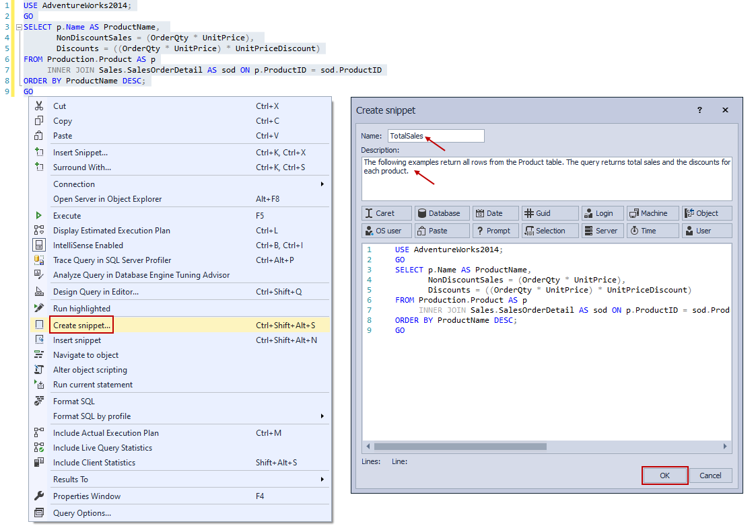Insert Selection placeholder button
This screenshot has width=756, height=532.
click(550, 231)
